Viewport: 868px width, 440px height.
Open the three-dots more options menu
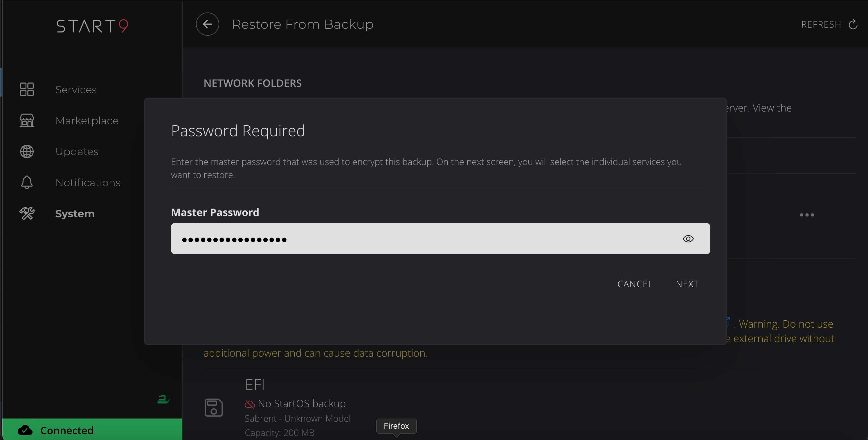pyautogui.click(x=807, y=215)
